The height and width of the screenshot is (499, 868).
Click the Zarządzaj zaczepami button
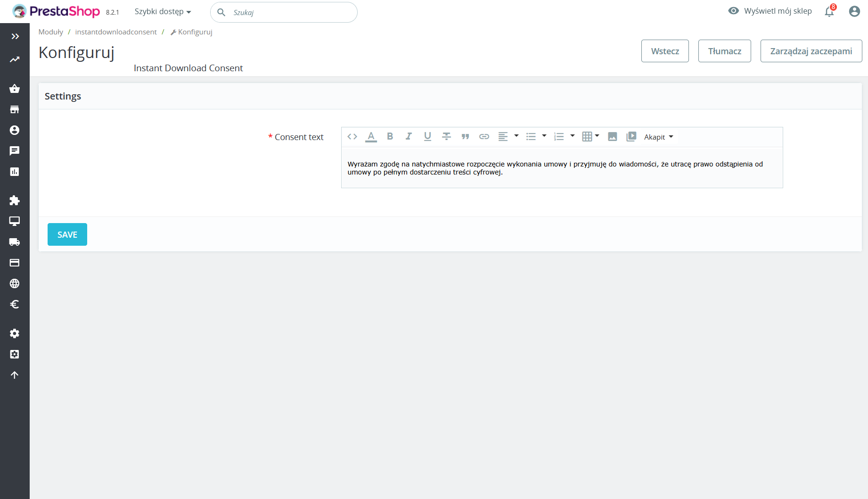point(811,51)
